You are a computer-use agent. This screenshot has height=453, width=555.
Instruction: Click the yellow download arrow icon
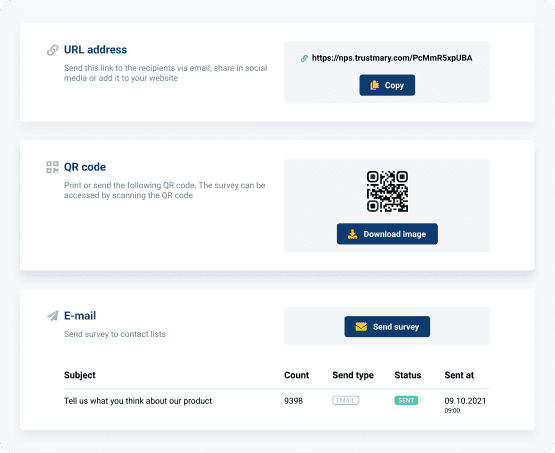pyautogui.click(x=352, y=234)
